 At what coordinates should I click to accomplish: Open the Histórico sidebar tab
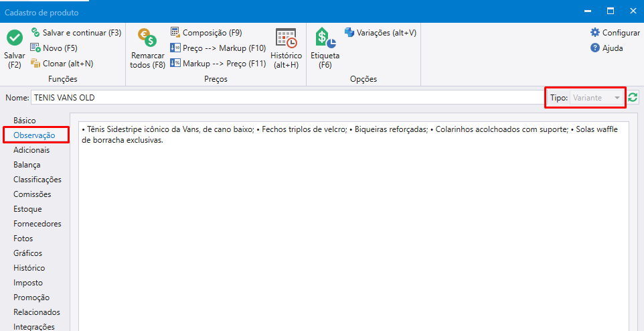[x=29, y=268]
